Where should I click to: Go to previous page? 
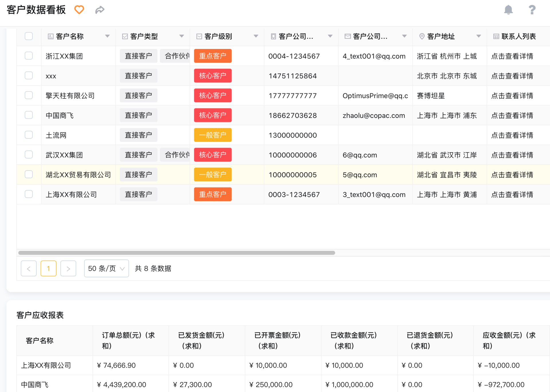[29, 268]
